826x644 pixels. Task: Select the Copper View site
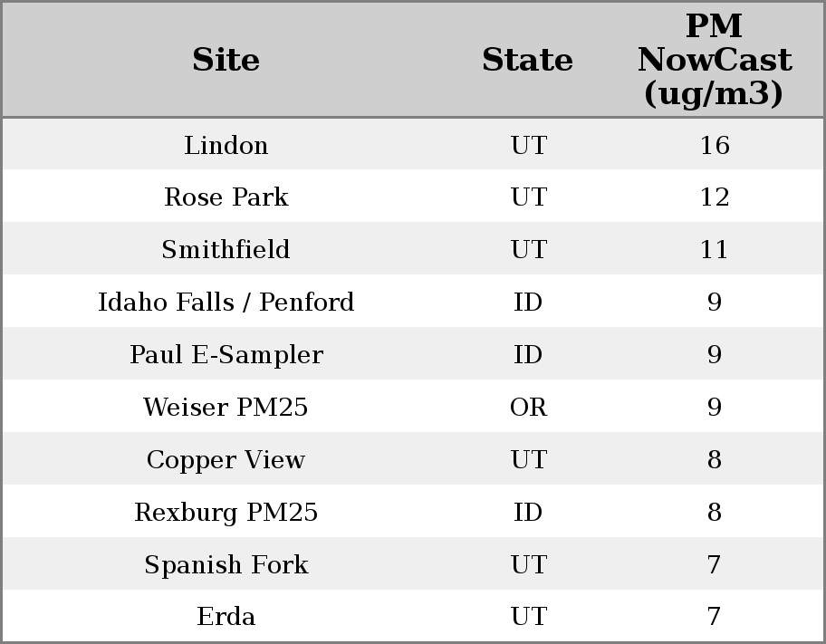coord(226,459)
